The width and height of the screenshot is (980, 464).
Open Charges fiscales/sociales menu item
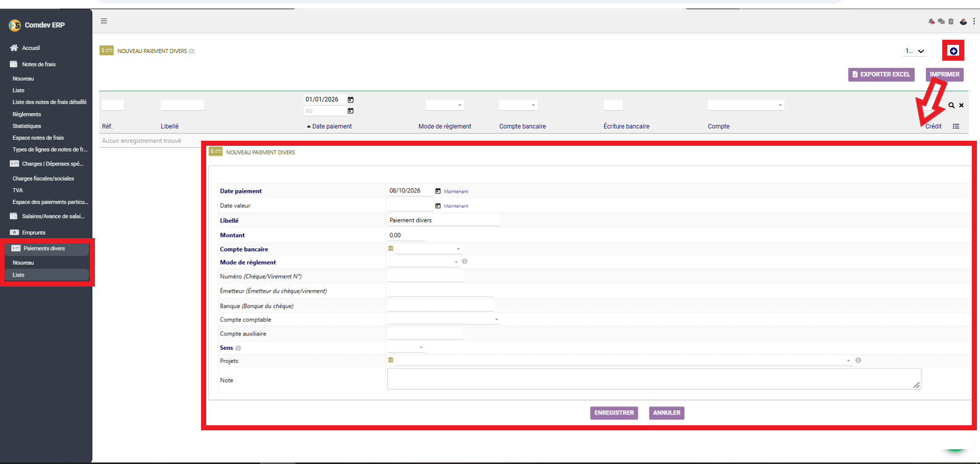tap(43, 178)
